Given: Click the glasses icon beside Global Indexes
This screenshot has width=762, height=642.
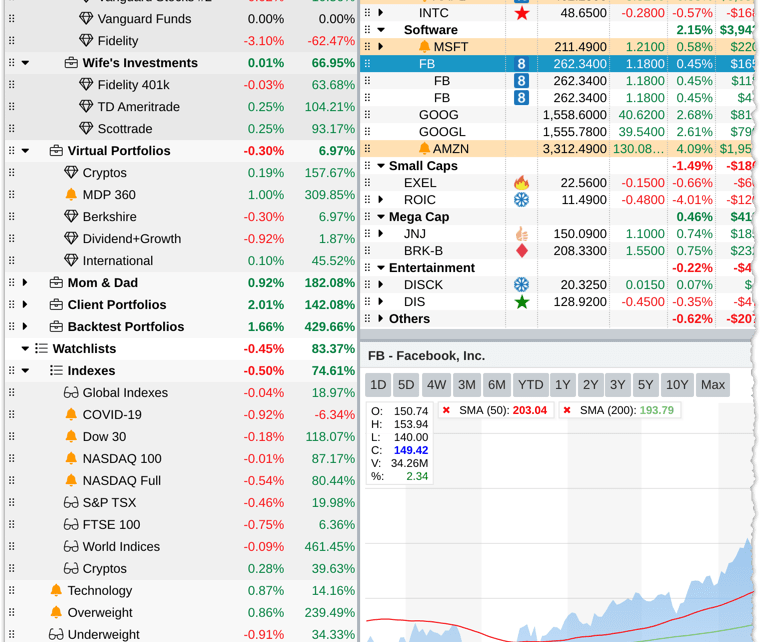Looking at the screenshot, I should (x=71, y=393).
